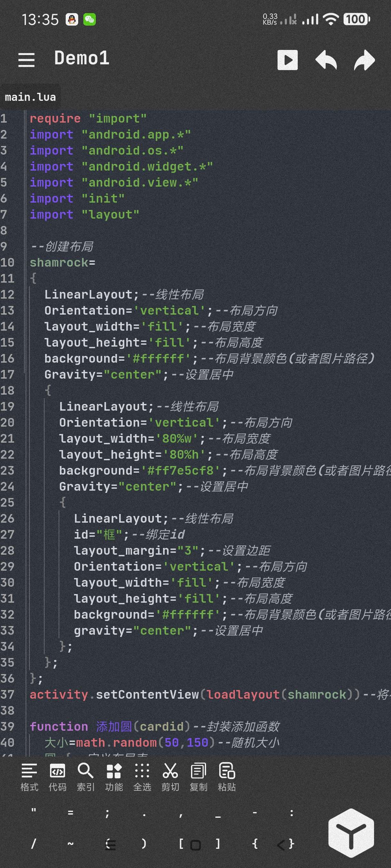
Task: Open the 索引 search index
Action: pos(86,777)
